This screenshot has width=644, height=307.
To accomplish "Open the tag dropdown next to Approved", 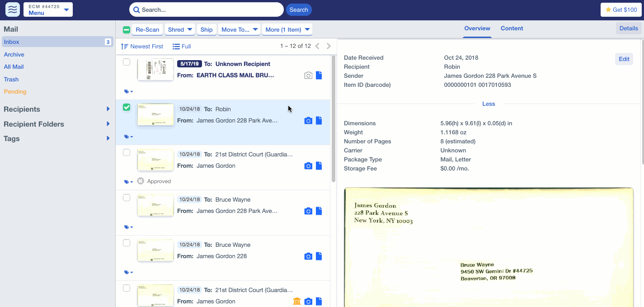I will [x=129, y=182].
